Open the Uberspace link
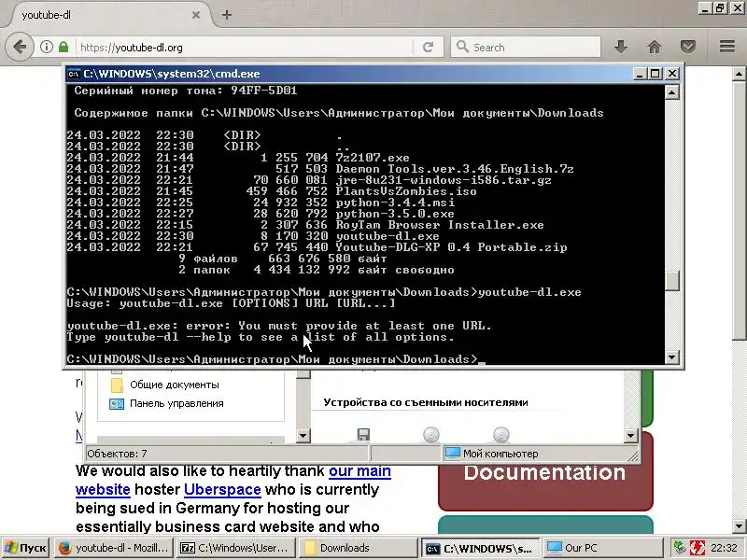 point(222,489)
